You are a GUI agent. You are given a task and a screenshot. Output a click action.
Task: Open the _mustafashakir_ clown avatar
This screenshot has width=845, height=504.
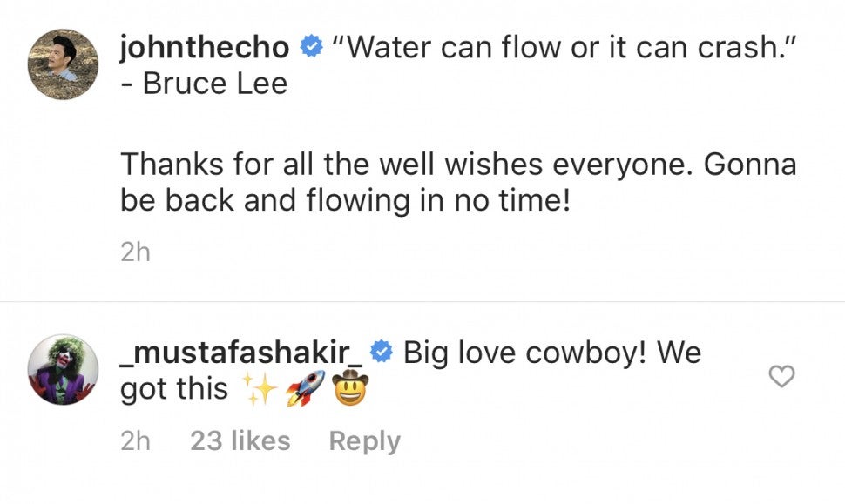click(x=63, y=369)
